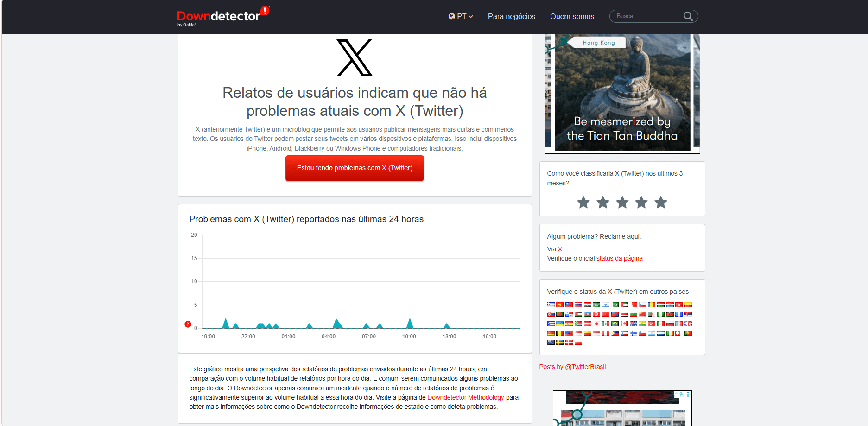Viewport: 868px width, 426px height.
Task: Focus the Busca search field
Action: click(x=648, y=16)
